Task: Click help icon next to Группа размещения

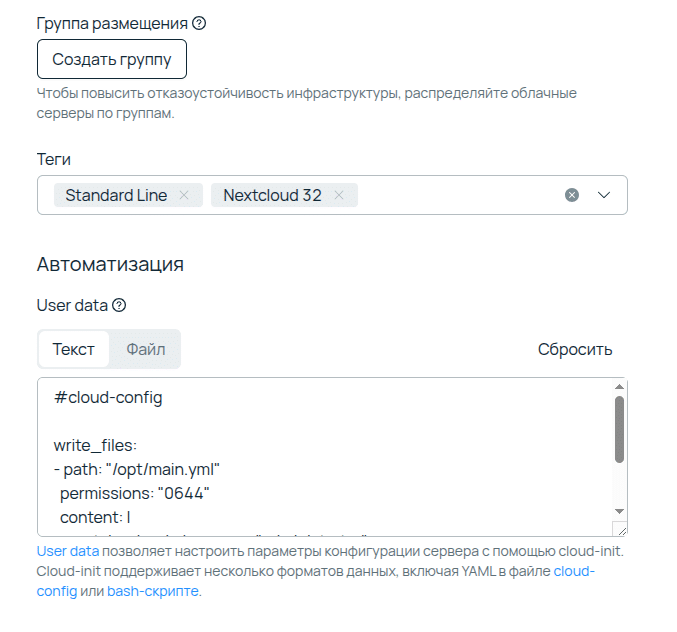Action: [x=199, y=23]
